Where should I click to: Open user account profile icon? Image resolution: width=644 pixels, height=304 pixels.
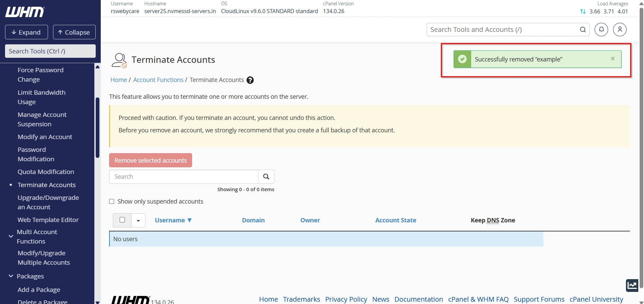[620, 30]
